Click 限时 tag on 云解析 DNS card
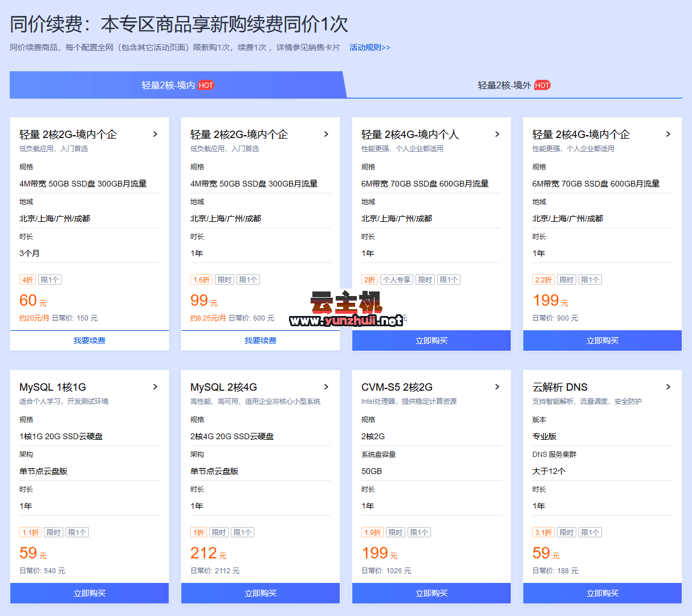 [x=566, y=532]
